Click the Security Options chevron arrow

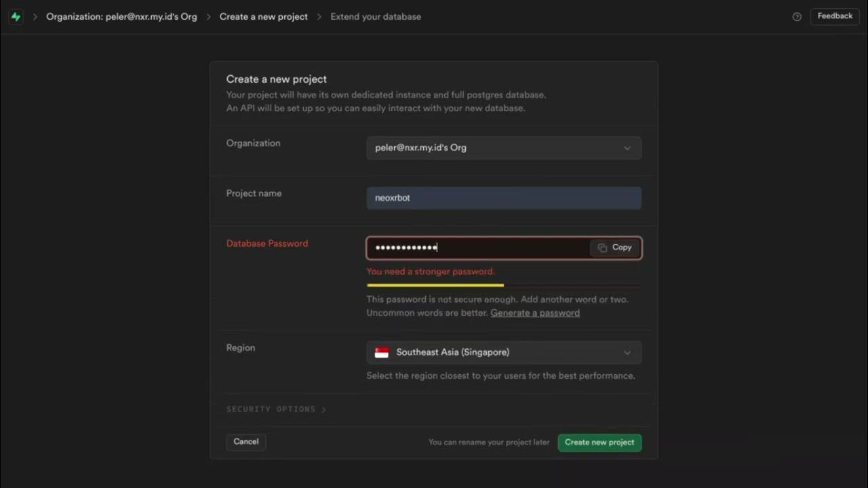pyautogui.click(x=323, y=409)
